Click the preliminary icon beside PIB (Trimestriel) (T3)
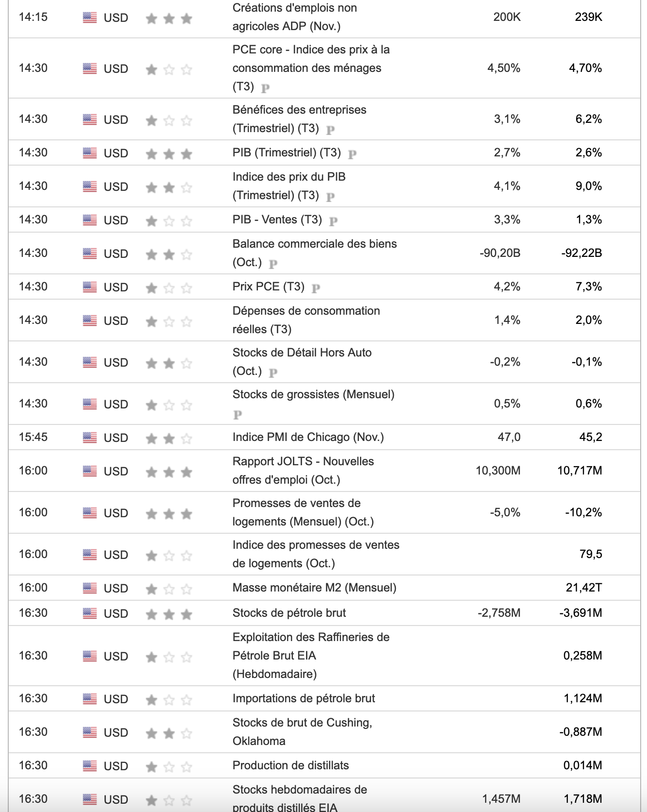This screenshot has height=812, width=647. coord(352,154)
